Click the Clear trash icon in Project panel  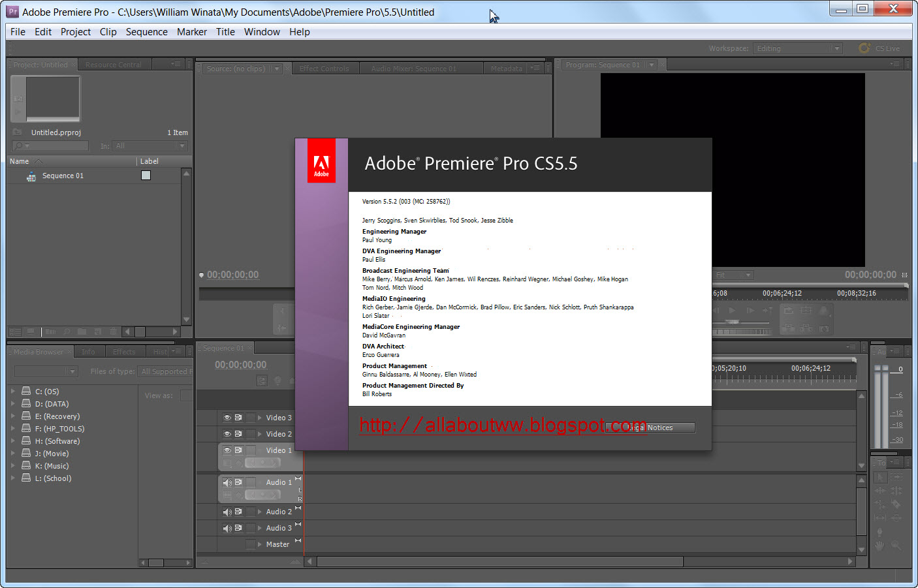(113, 332)
